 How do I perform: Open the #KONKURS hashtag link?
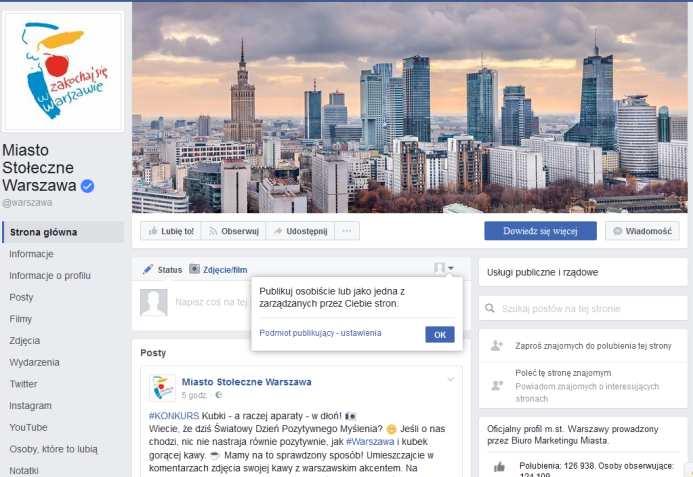[174, 416]
